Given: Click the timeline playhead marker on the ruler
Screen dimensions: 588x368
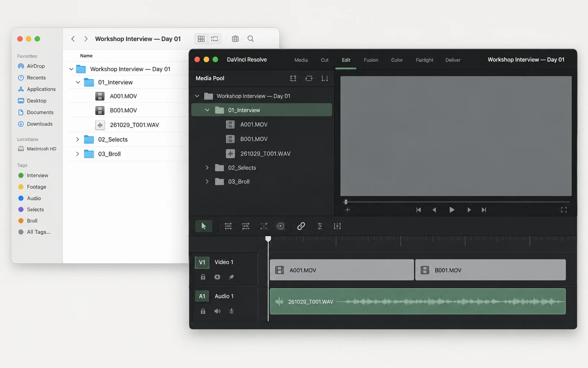Looking at the screenshot, I should tap(268, 239).
